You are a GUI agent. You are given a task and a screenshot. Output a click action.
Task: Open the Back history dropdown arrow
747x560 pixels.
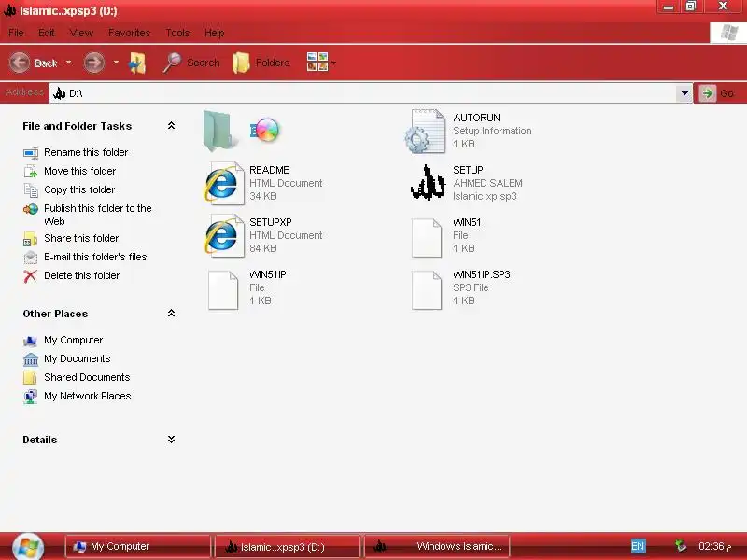pos(68,63)
